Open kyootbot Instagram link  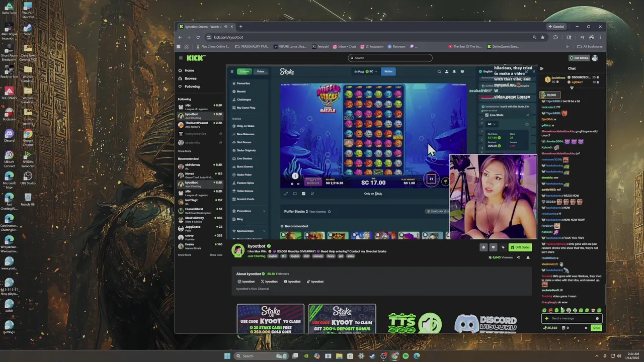click(x=246, y=282)
